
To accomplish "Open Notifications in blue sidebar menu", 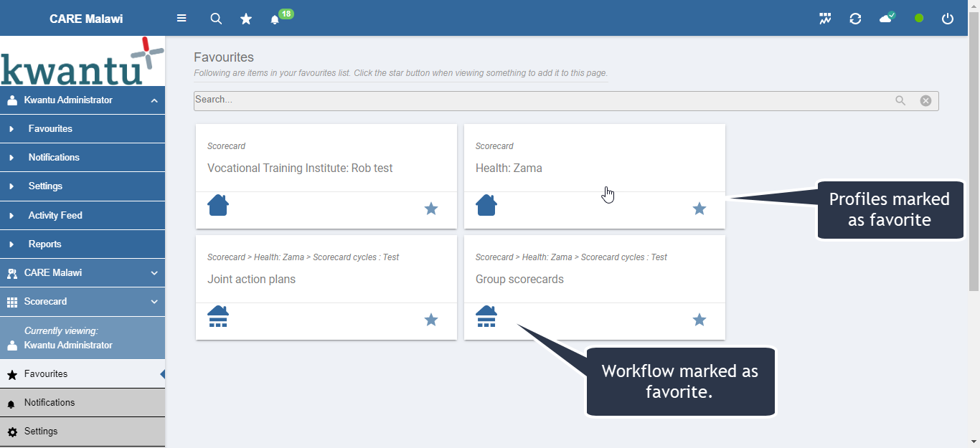I will (x=83, y=158).
